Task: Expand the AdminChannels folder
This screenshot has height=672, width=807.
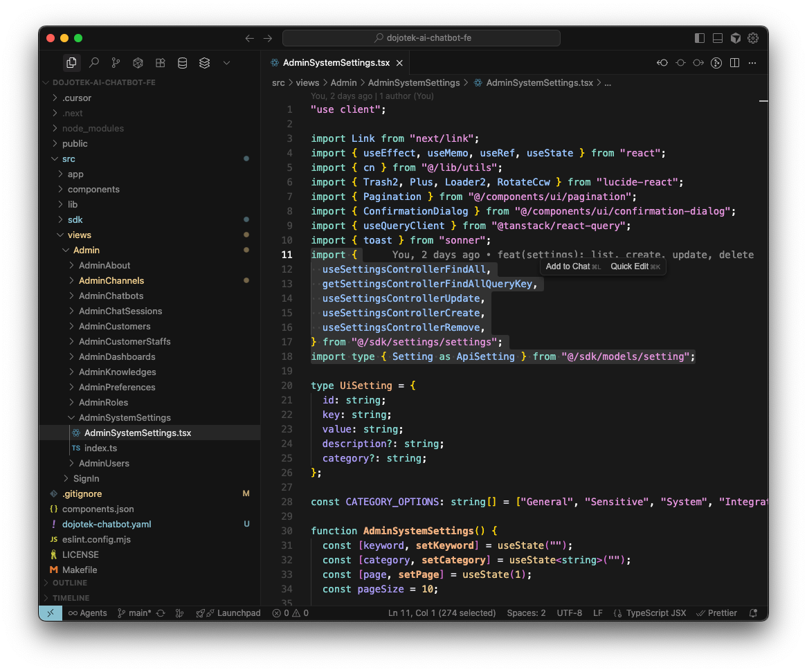Action: tap(111, 280)
